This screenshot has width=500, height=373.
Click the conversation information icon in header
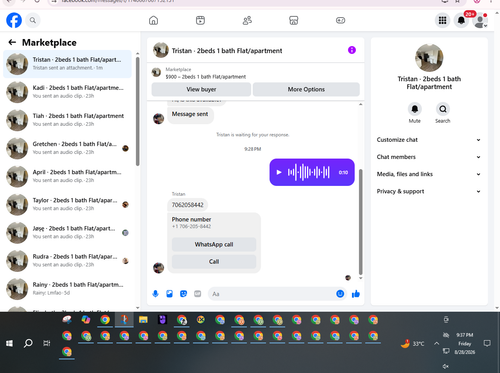tap(352, 50)
